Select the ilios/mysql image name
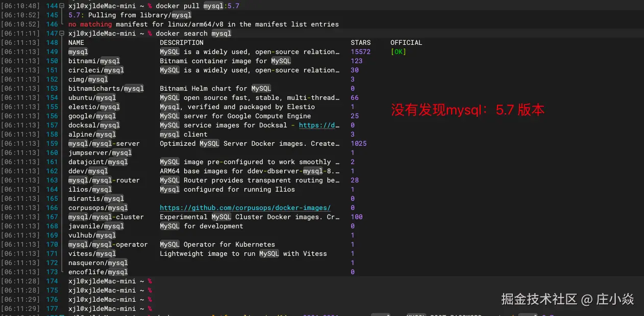Viewport: 644px width, 316px height. coord(90,190)
